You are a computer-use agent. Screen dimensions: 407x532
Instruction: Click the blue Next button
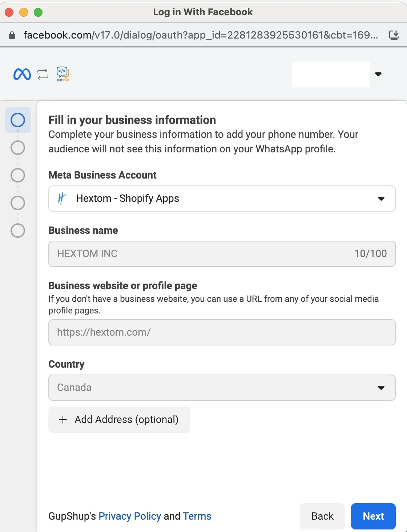click(x=373, y=516)
